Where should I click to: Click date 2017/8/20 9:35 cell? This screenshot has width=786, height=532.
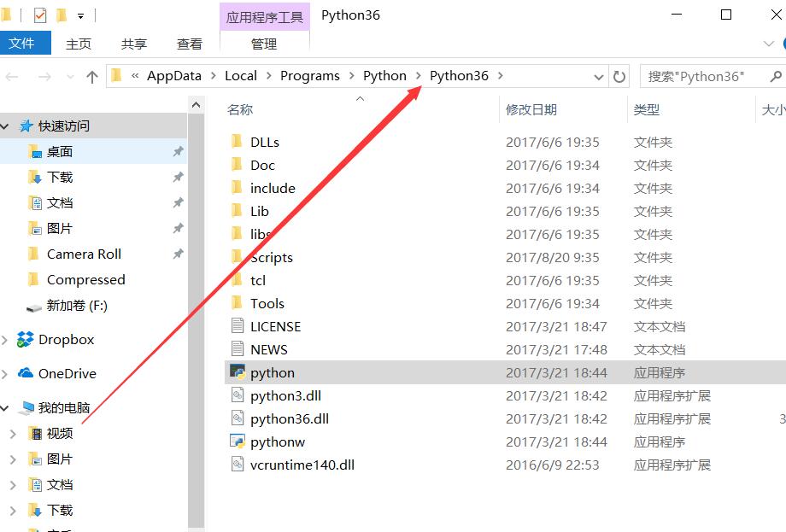pos(553,258)
